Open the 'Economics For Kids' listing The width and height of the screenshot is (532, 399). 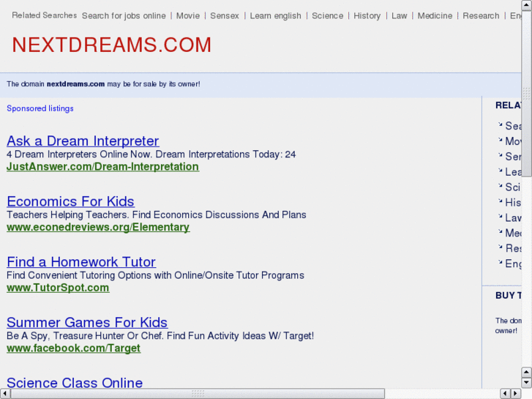click(70, 201)
